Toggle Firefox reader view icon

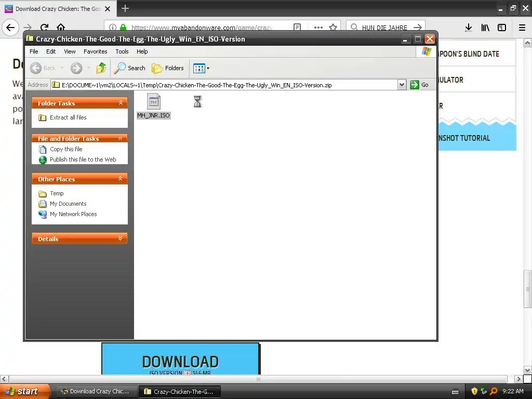(x=297, y=27)
